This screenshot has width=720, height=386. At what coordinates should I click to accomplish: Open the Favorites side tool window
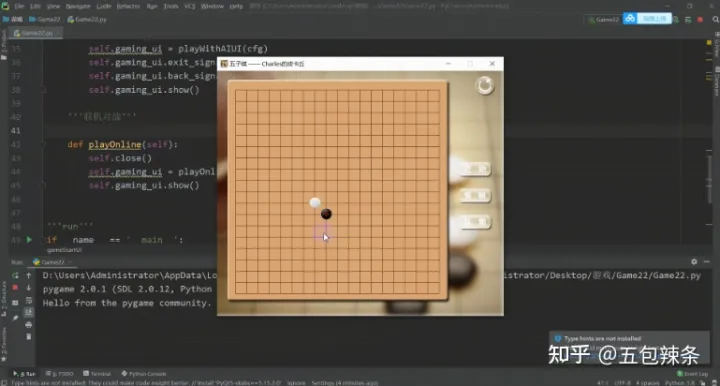tap(4, 345)
